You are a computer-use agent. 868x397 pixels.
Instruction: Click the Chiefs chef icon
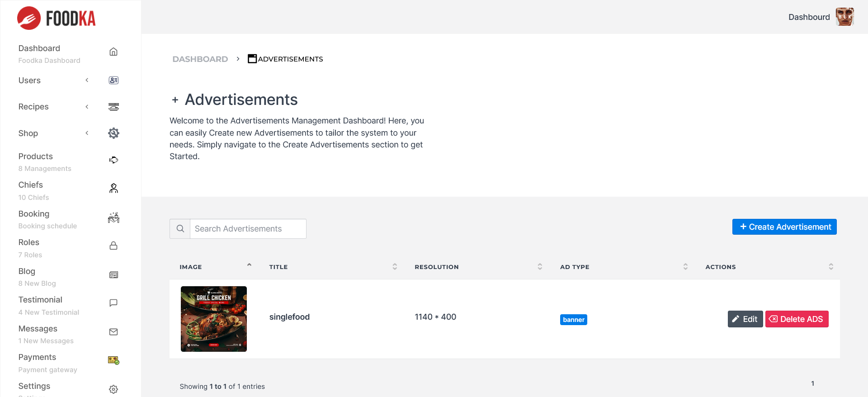click(x=113, y=189)
